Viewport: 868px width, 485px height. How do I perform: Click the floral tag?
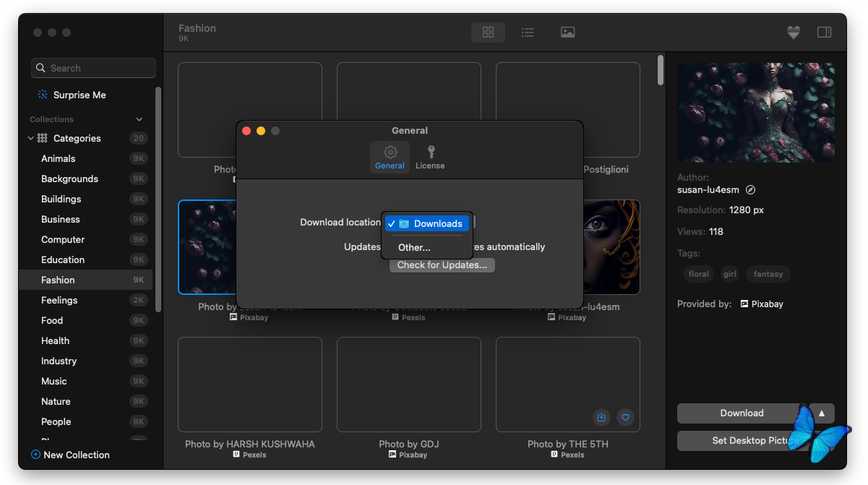698,274
